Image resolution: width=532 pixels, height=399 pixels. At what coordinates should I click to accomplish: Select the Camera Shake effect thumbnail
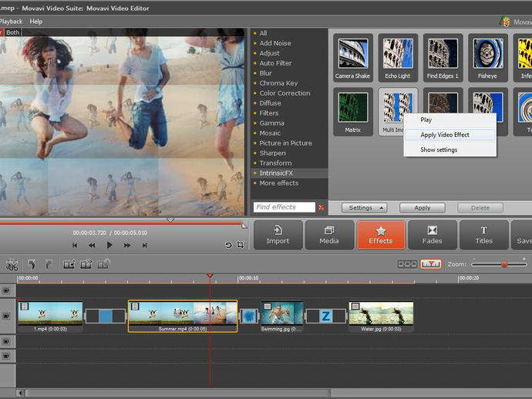353,58
